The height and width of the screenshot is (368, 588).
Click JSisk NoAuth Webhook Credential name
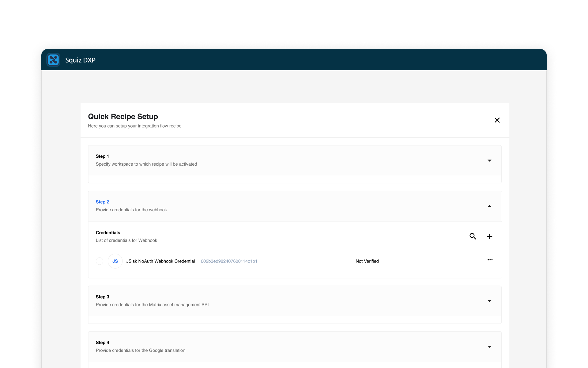click(x=160, y=261)
